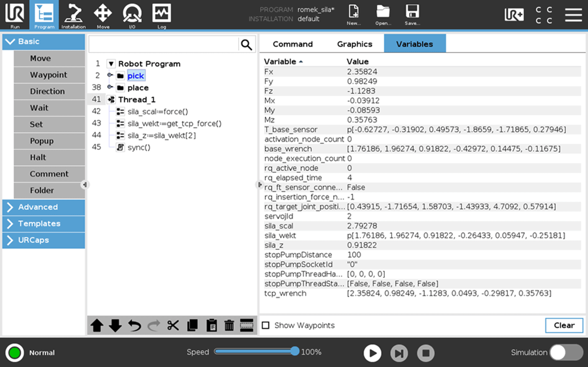Sort by the Variable column header
This screenshot has width=588, height=367.
283,61
